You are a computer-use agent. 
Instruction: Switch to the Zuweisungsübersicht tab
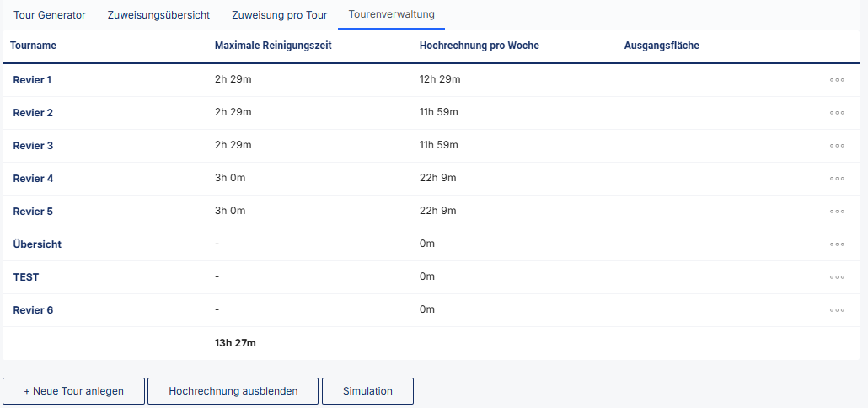pyautogui.click(x=159, y=15)
